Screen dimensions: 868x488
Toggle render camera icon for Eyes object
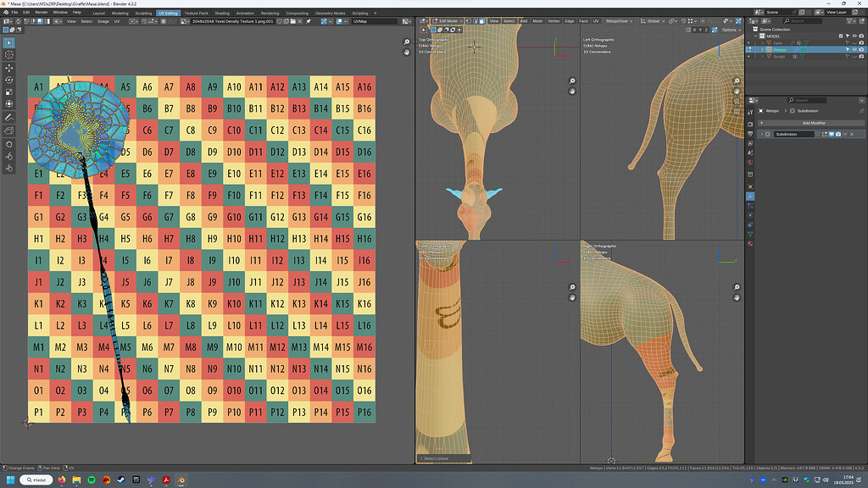pos(861,42)
